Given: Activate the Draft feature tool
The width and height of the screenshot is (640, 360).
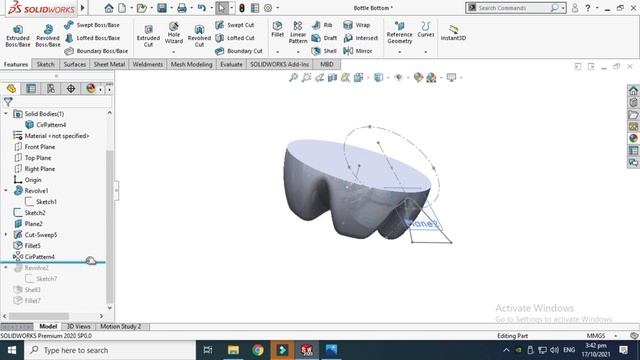Looking at the screenshot, I should pyautogui.click(x=324, y=38).
